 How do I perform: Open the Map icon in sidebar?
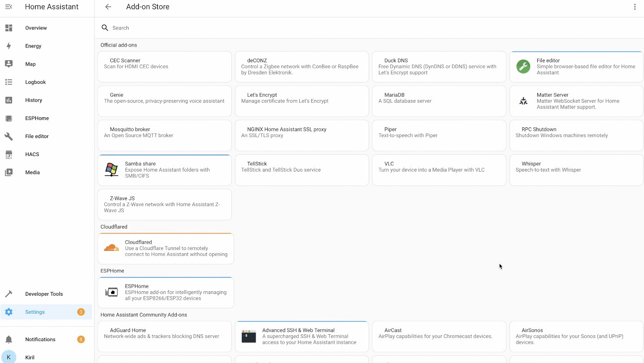[x=9, y=64]
